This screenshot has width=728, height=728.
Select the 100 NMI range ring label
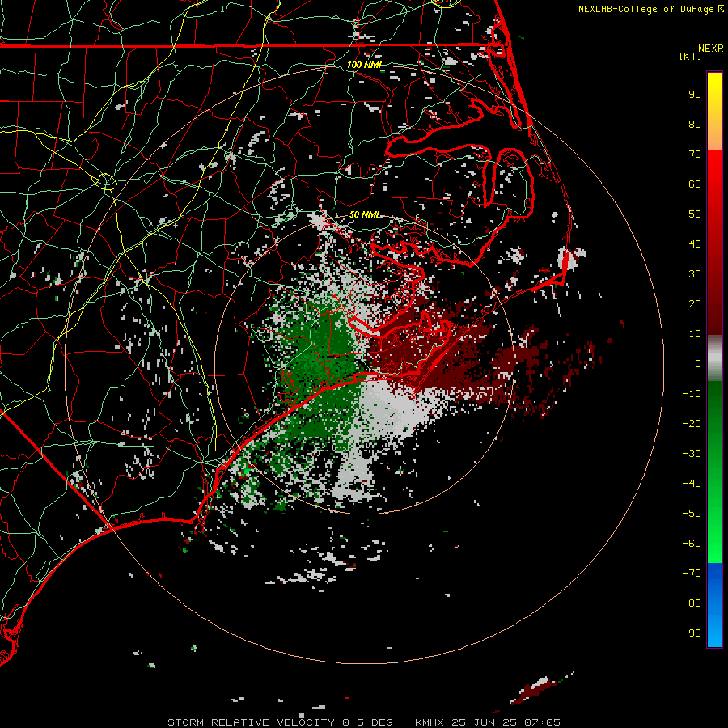tap(364, 65)
